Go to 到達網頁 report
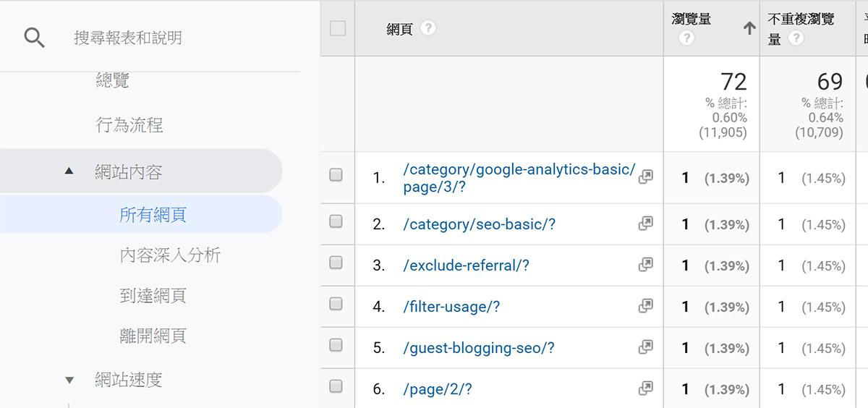868x408 pixels. [153, 295]
